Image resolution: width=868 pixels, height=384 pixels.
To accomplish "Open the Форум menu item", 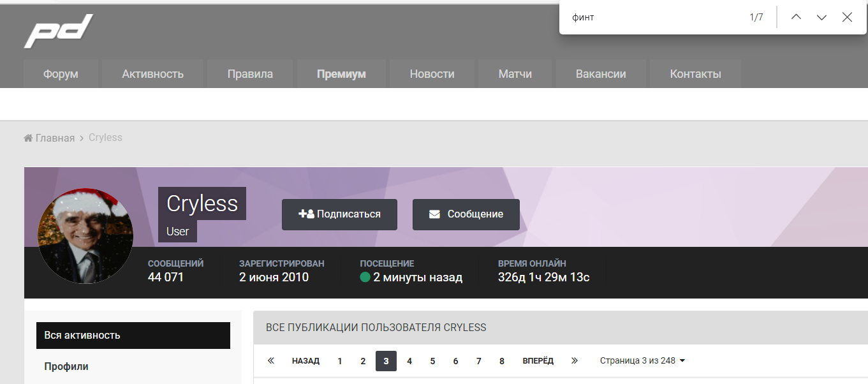I will pos(61,74).
